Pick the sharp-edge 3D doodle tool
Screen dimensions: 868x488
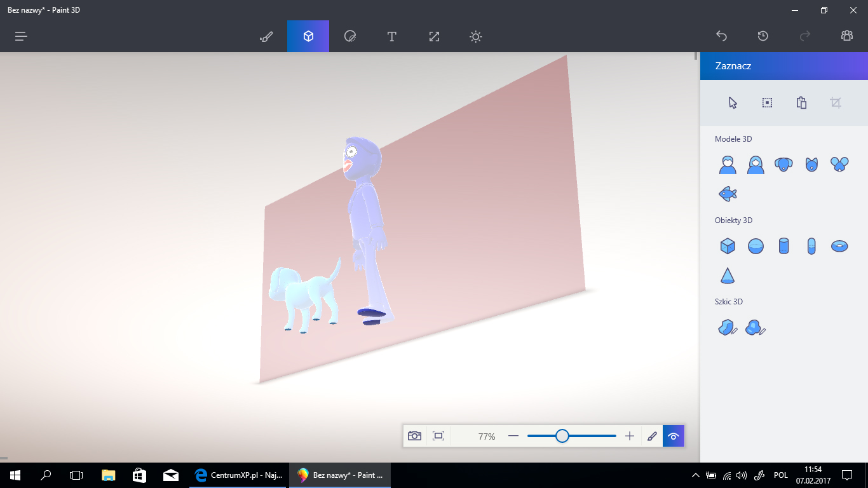click(728, 327)
